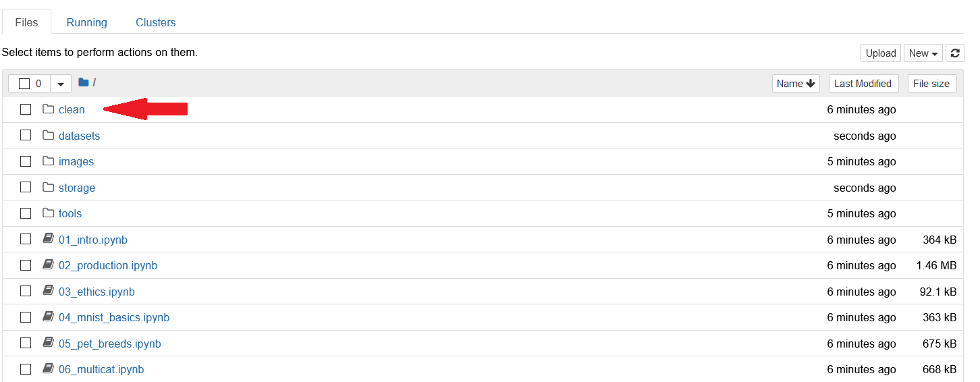Click the root folder icon in breadcrumb
The height and width of the screenshot is (382, 980).
pos(84,83)
